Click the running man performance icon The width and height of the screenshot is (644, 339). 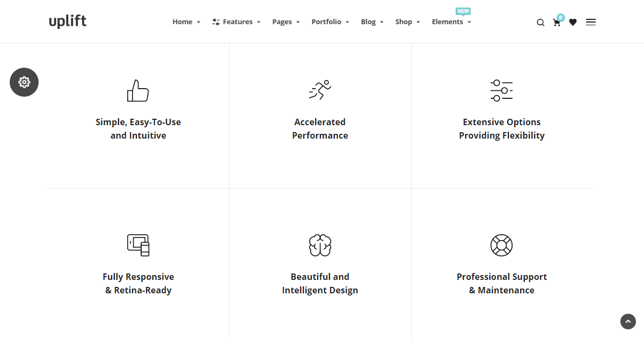point(320,90)
